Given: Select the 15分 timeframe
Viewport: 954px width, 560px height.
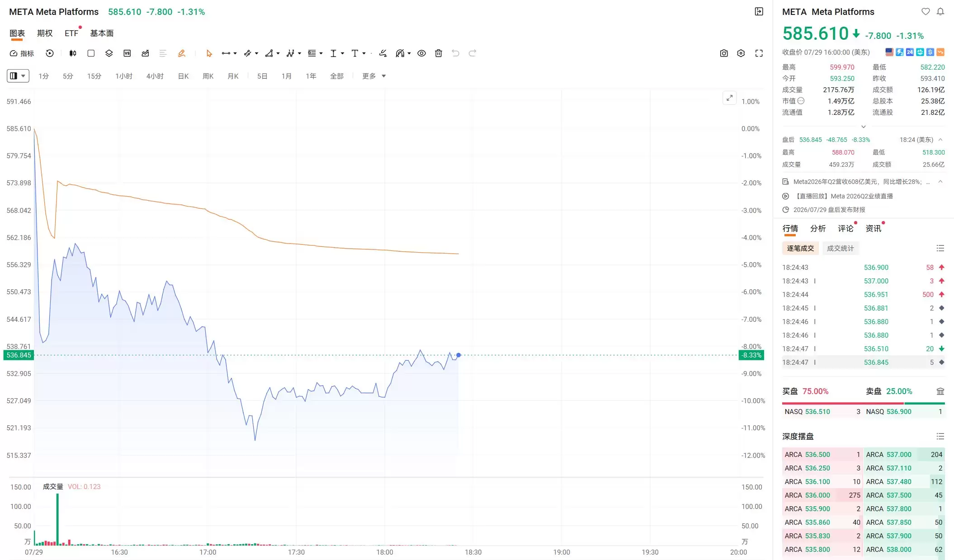Looking at the screenshot, I should coord(94,76).
